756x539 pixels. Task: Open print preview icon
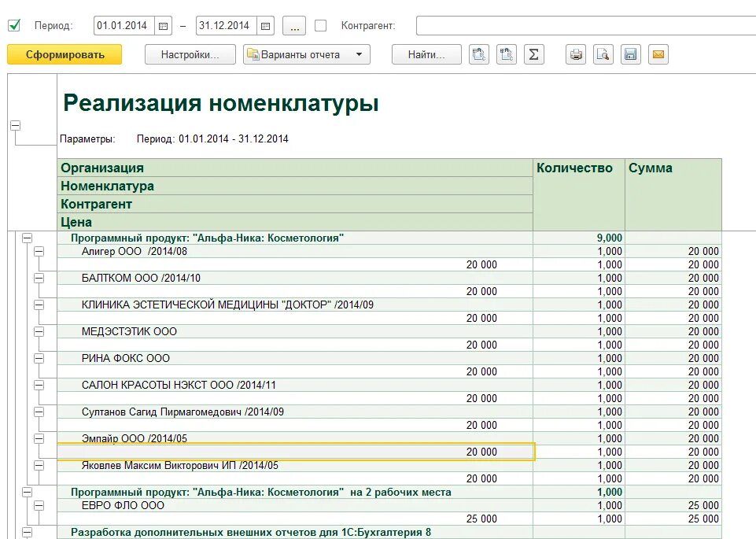point(603,54)
